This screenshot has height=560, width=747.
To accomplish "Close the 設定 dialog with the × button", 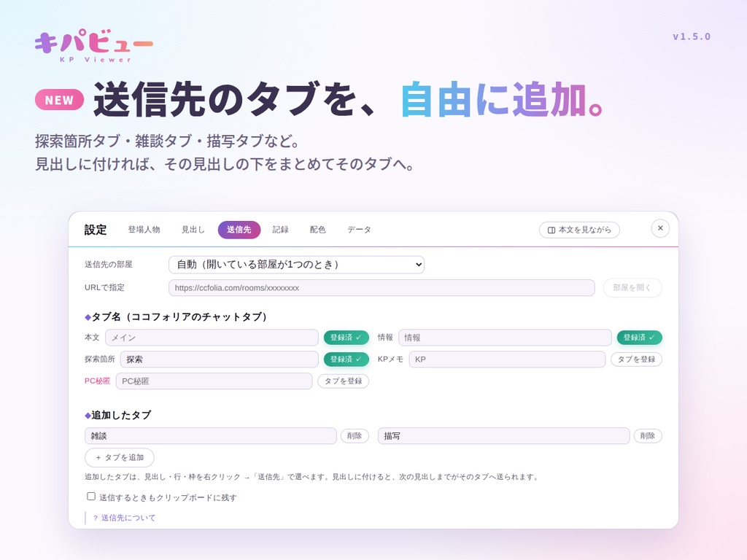I will [x=659, y=228].
